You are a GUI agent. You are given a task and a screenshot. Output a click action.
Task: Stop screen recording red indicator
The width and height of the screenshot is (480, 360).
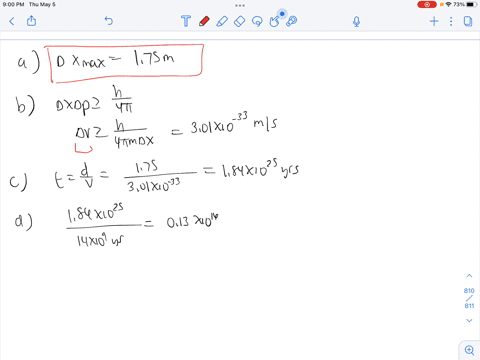(x=427, y=4)
